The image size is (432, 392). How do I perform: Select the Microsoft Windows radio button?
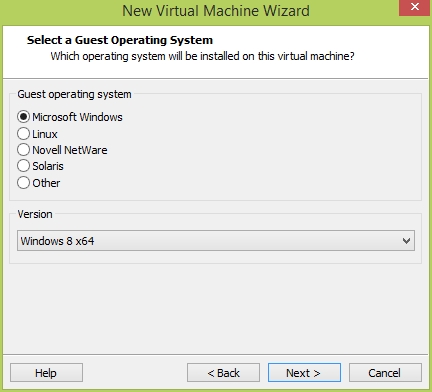click(23, 117)
